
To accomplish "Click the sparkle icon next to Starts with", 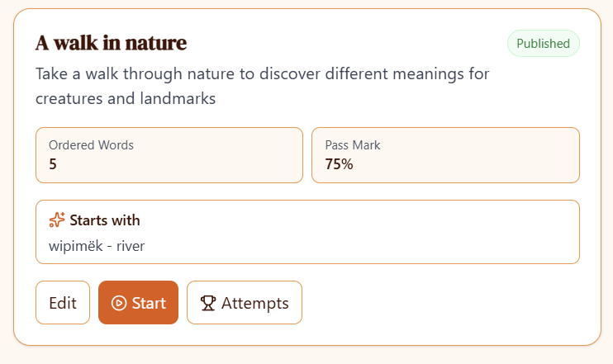I will click(x=57, y=220).
